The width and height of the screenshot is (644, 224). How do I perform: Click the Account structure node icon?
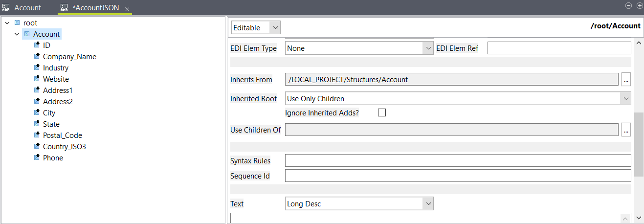27,34
